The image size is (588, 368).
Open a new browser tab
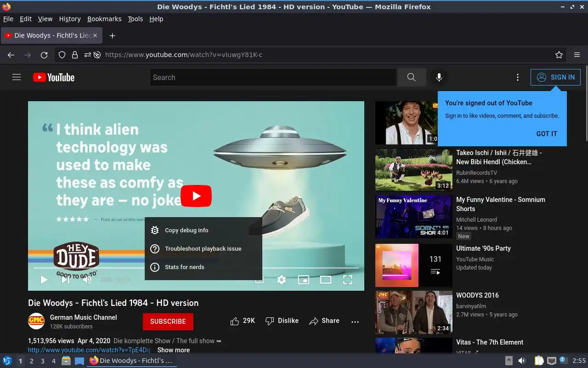coord(112,35)
